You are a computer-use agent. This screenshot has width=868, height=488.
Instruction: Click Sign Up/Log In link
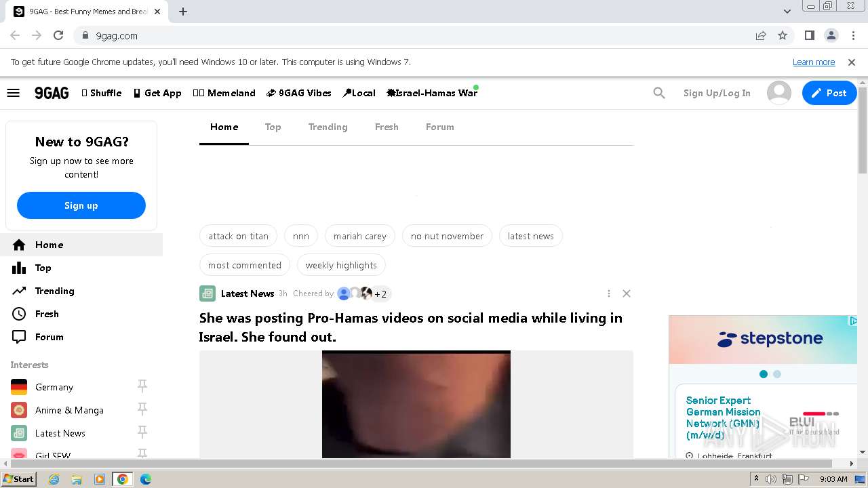[717, 93]
